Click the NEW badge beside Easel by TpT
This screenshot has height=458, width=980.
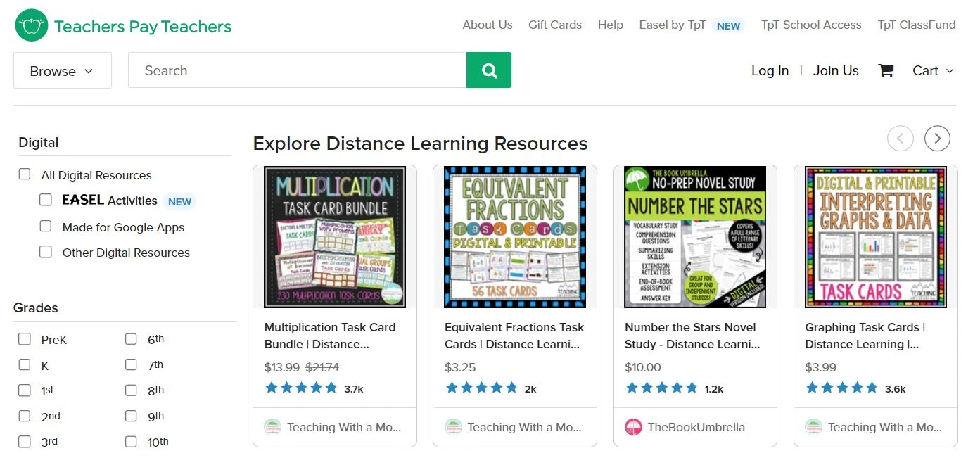[x=728, y=25]
